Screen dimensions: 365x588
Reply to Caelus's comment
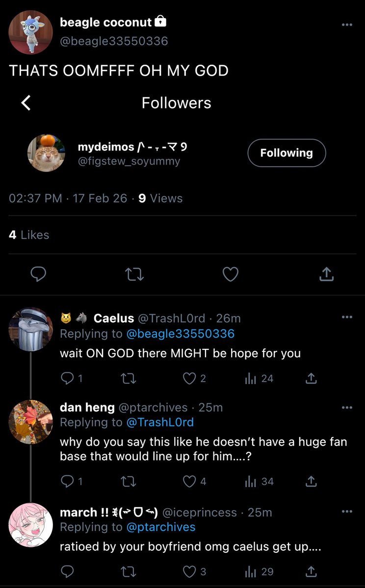[71, 378]
